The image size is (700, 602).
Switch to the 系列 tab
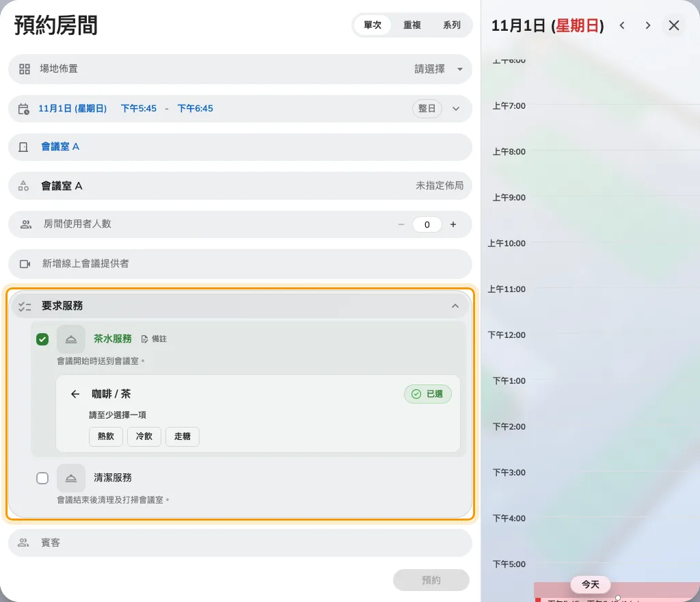pos(451,25)
